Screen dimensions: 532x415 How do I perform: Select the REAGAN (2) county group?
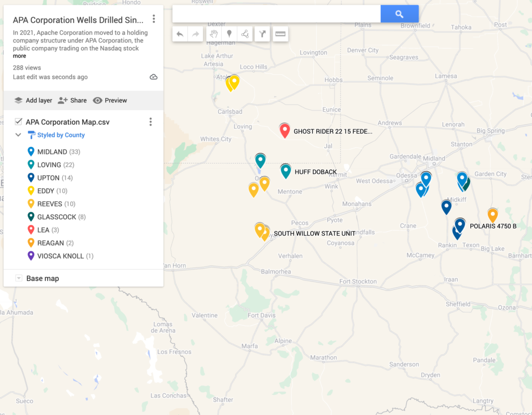(x=50, y=243)
